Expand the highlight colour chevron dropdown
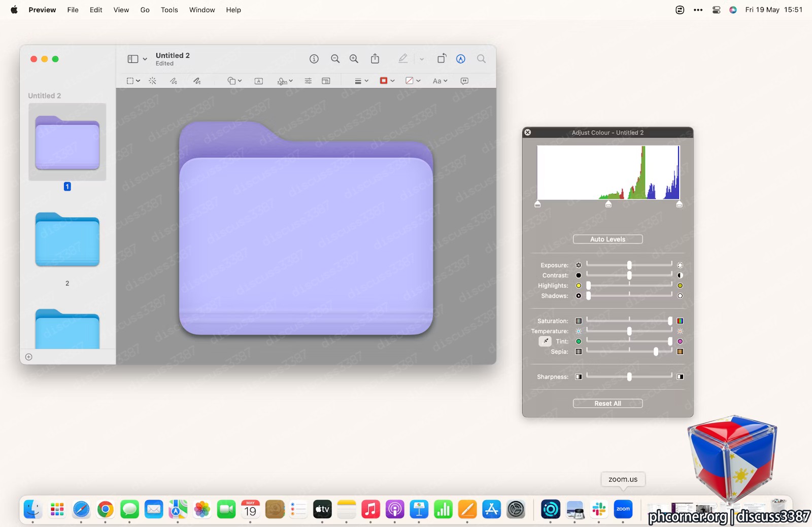The height and width of the screenshot is (527, 812). point(421,59)
